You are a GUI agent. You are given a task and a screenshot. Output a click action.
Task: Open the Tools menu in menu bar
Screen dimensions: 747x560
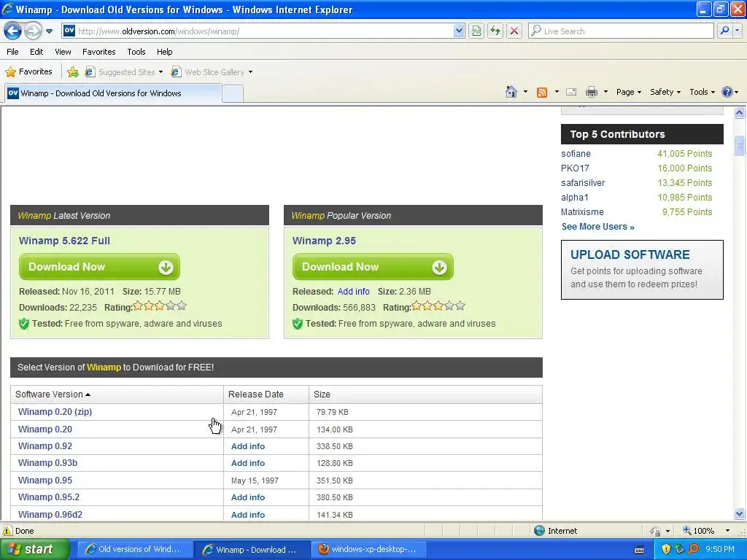(136, 52)
